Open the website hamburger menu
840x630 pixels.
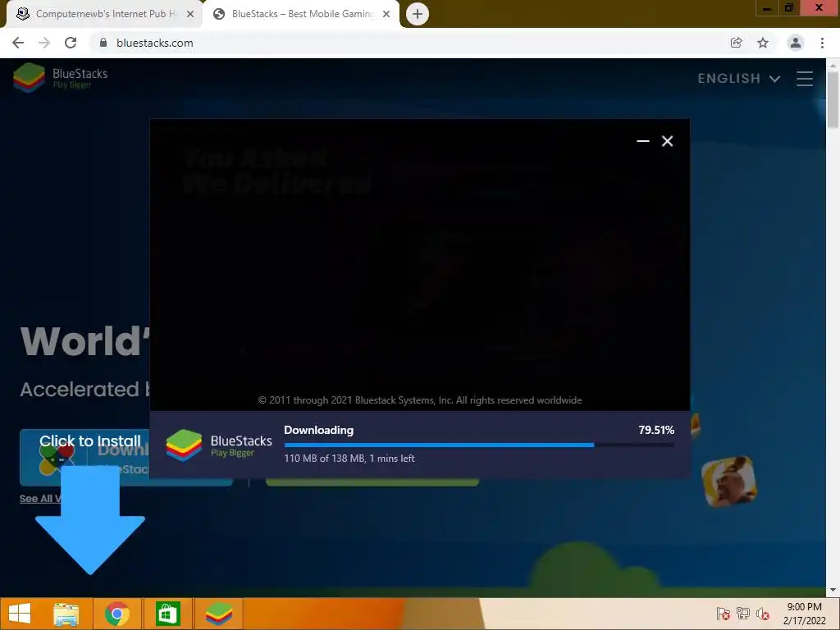click(805, 79)
